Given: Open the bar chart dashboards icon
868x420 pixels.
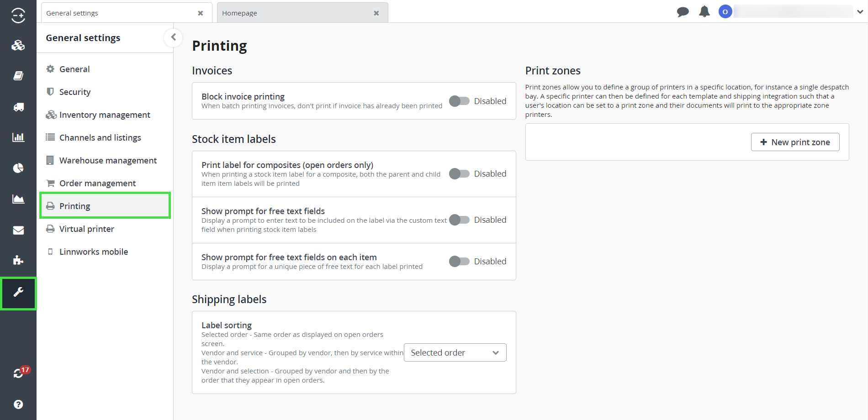Looking at the screenshot, I should [x=18, y=137].
